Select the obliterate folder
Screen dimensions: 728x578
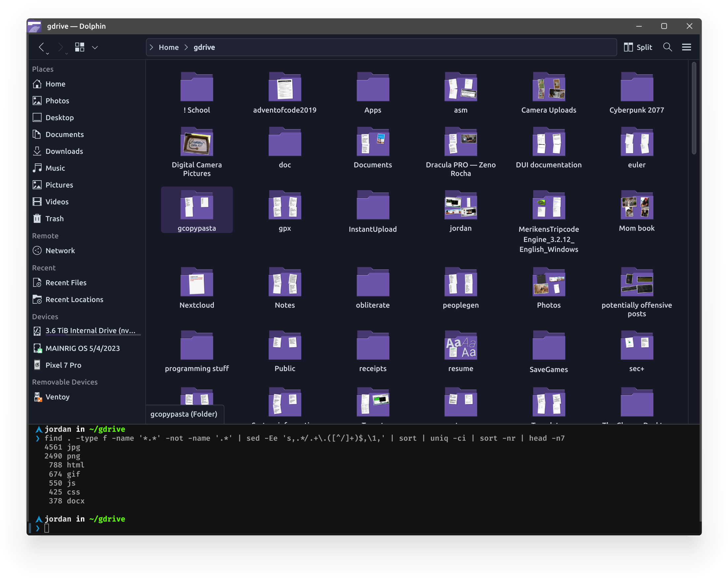(373, 288)
